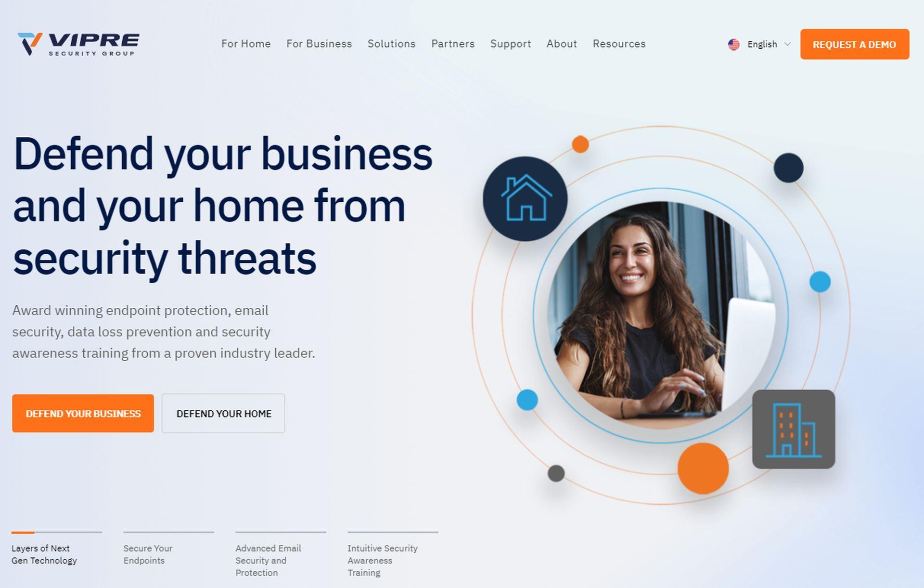
Task: Open the Resources navigation dropdown
Action: pos(619,43)
